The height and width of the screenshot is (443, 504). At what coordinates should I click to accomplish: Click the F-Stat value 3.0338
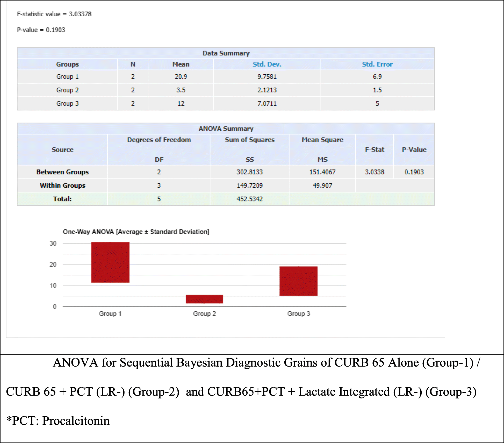[x=375, y=172]
